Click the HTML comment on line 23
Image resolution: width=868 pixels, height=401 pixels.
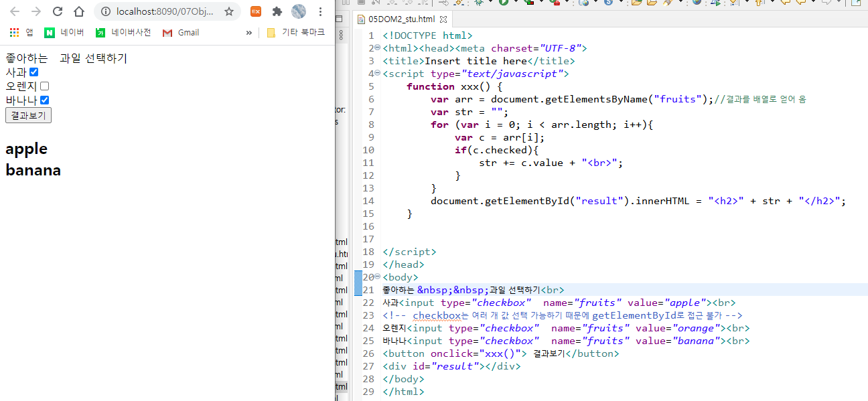[x=563, y=315]
